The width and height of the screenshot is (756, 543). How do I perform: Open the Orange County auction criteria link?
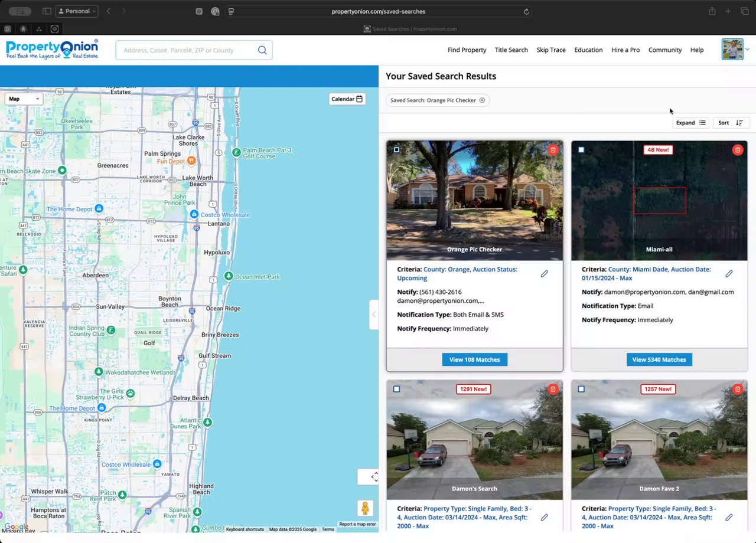click(457, 273)
